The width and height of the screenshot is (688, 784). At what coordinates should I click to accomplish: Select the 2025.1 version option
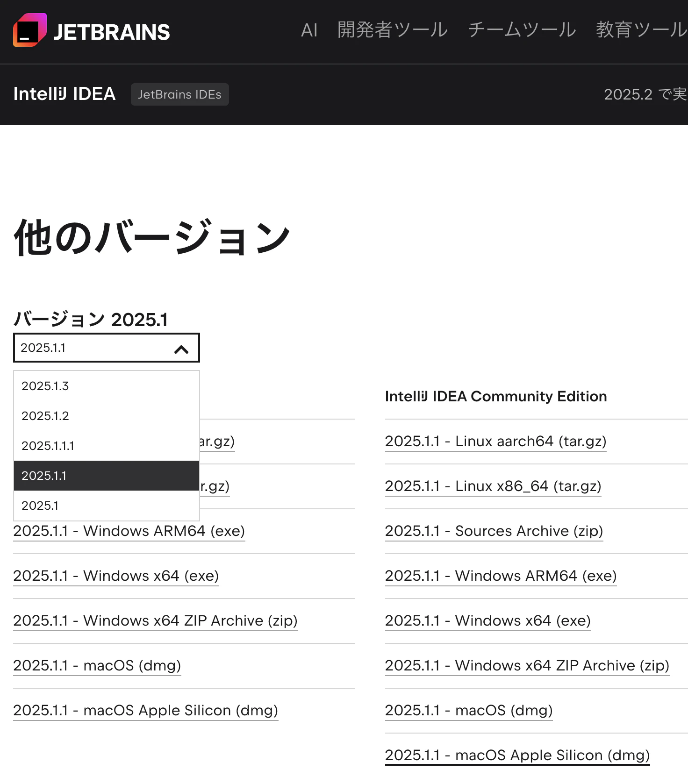click(x=107, y=506)
